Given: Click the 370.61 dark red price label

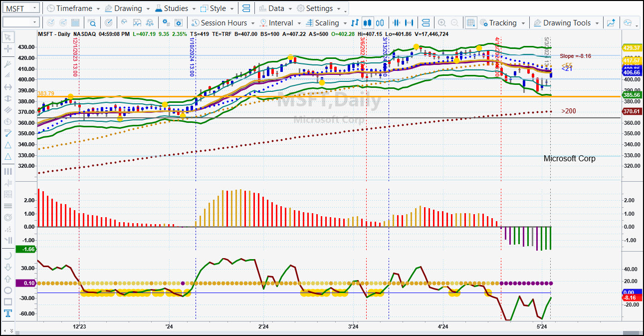Looking at the screenshot, I should click(632, 112).
